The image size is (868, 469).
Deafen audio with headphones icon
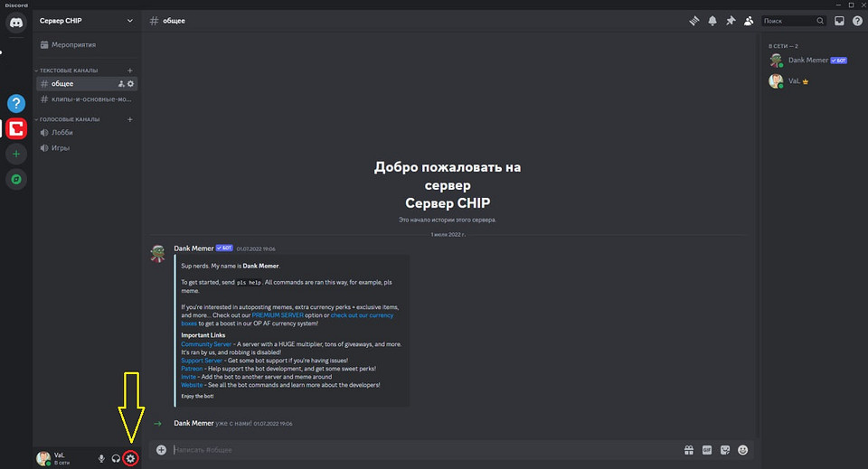point(116,458)
